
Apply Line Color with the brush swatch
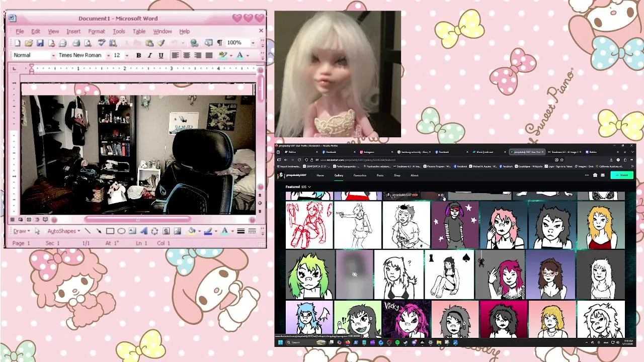(208, 231)
